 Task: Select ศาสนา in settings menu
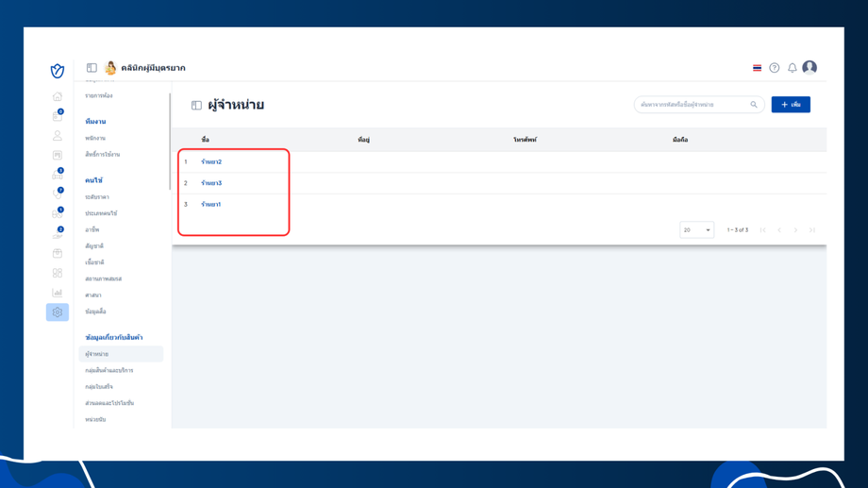93,294
